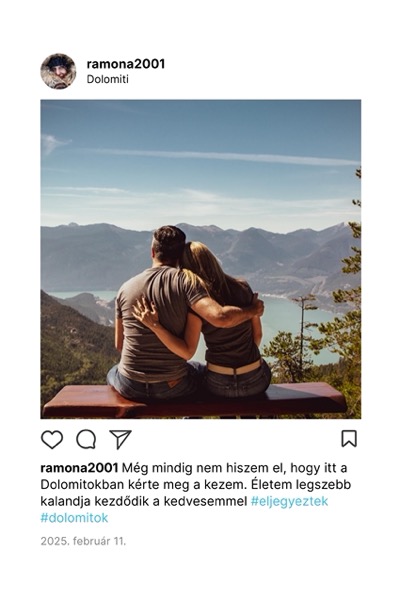
Task: Open ramona2001's round profile picture
Action: click(58, 71)
